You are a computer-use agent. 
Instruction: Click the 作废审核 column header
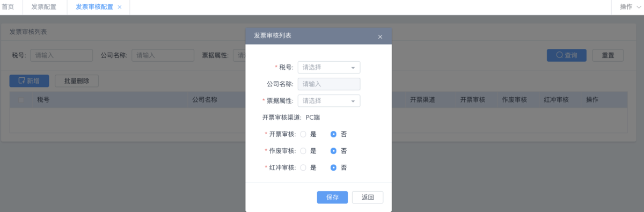pyautogui.click(x=514, y=100)
